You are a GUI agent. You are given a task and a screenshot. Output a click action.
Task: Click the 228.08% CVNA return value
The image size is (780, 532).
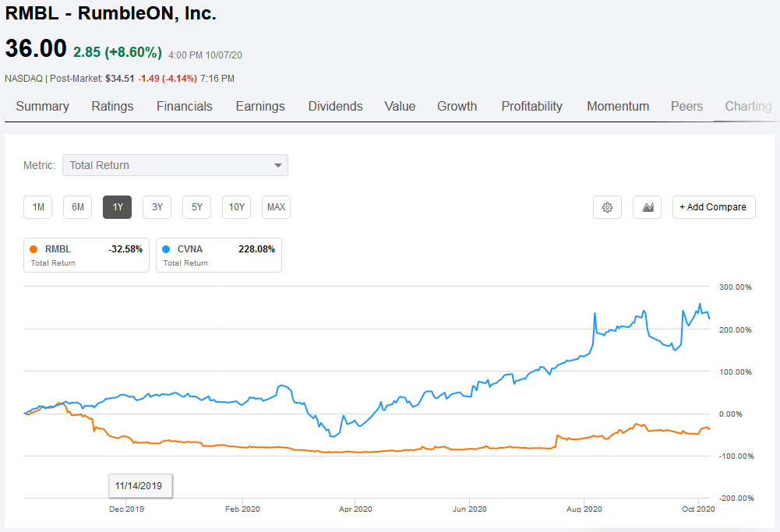click(x=256, y=249)
